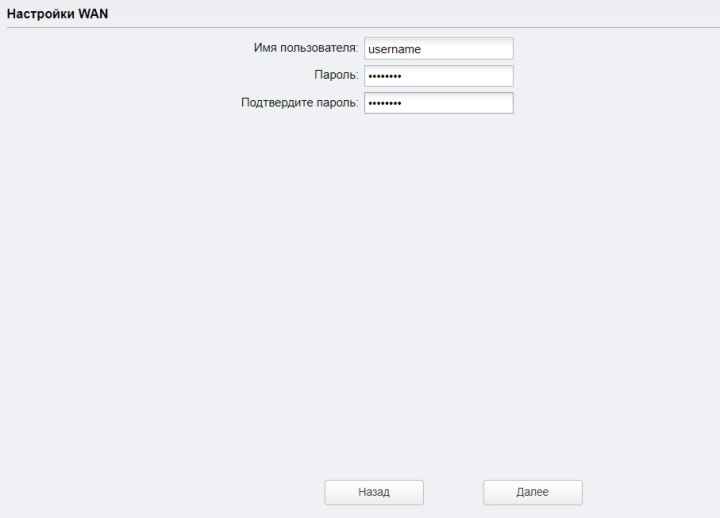Click the Настройки WAN heading
Screen dimensions: 720x518
[57, 14]
